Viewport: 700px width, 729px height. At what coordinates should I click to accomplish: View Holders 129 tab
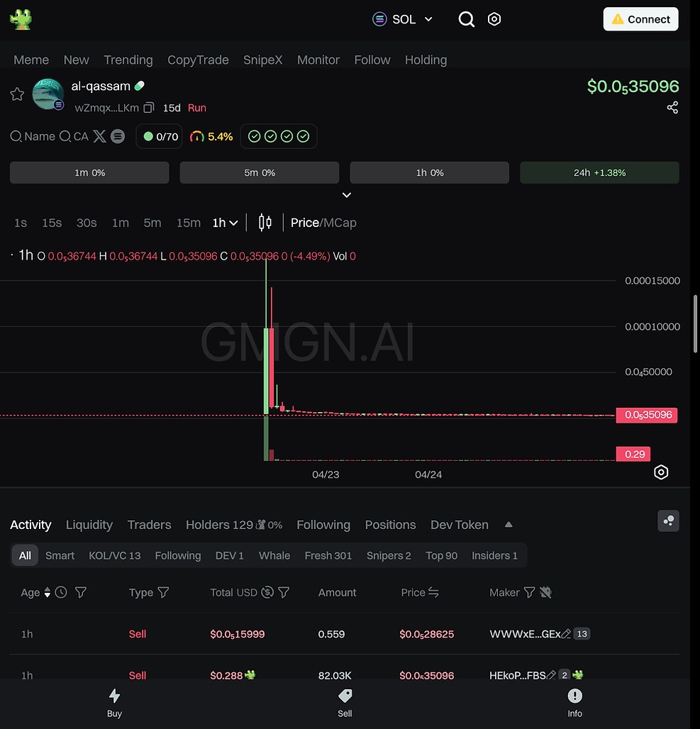(234, 525)
